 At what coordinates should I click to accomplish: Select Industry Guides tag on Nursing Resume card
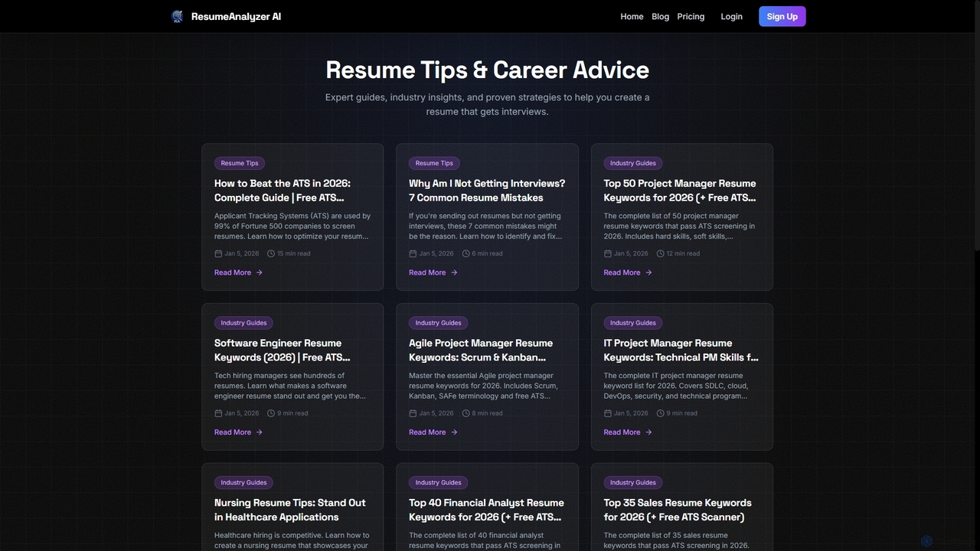pyautogui.click(x=243, y=483)
